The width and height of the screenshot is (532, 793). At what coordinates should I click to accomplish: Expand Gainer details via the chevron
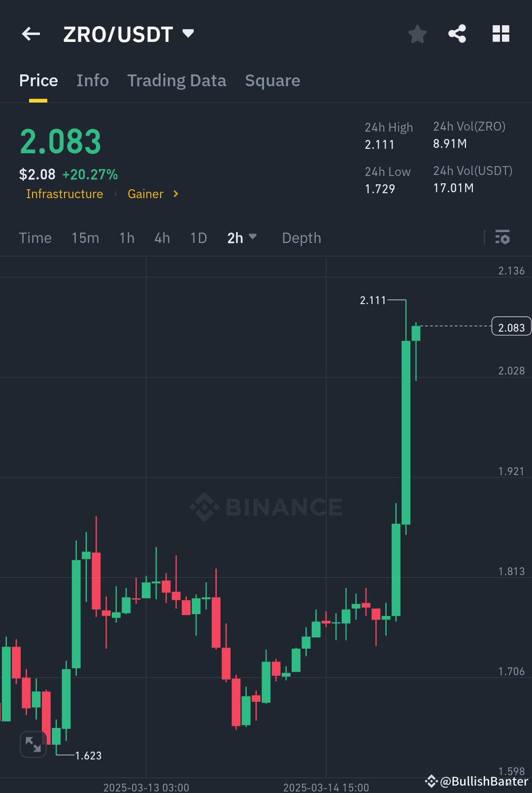(x=175, y=194)
